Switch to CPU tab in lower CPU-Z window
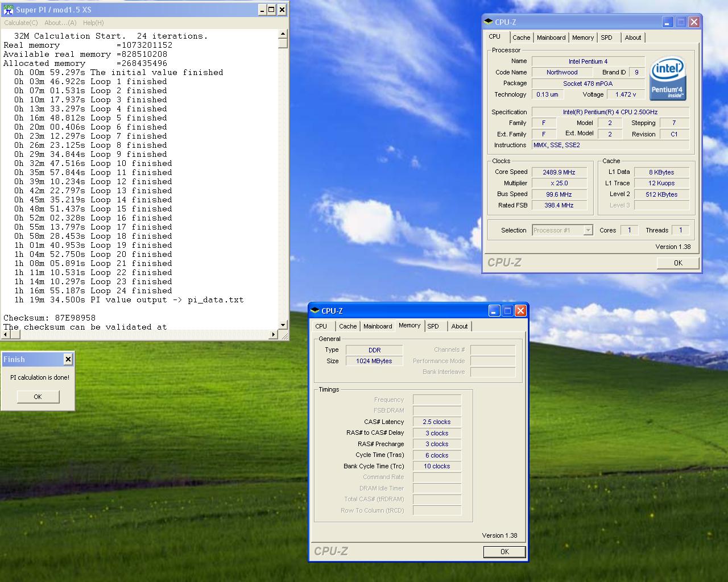The height and width of the screenshot is (582, 728). [x=321, y=326]
